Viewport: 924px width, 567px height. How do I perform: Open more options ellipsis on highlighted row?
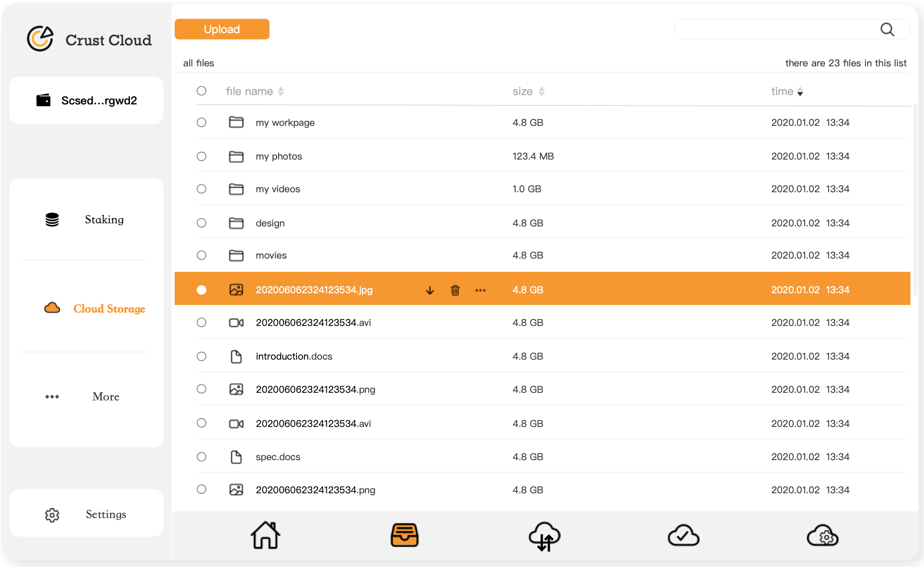pyautogui.click(x=481, y=290)
